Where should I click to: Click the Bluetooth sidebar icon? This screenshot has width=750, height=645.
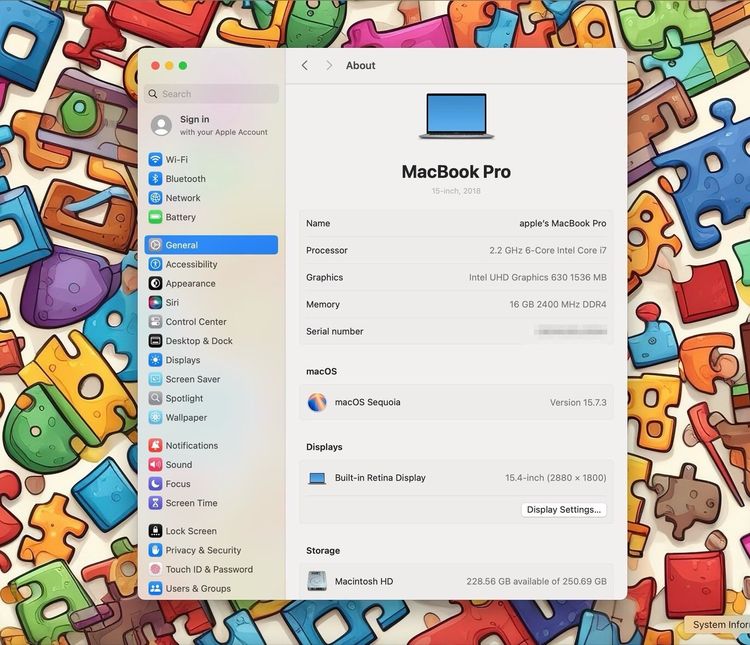tap(155, 178)
